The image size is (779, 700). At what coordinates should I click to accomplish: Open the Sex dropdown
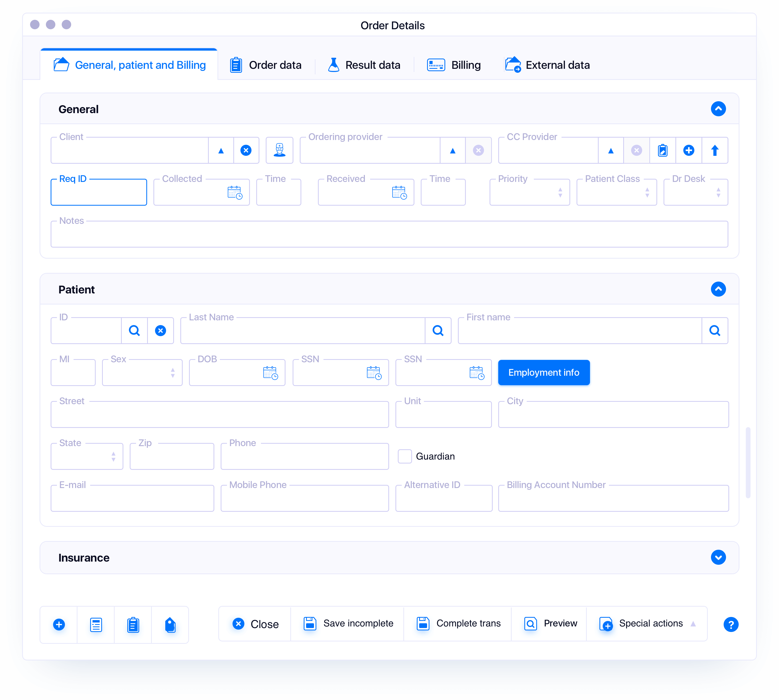pos(142,373)
